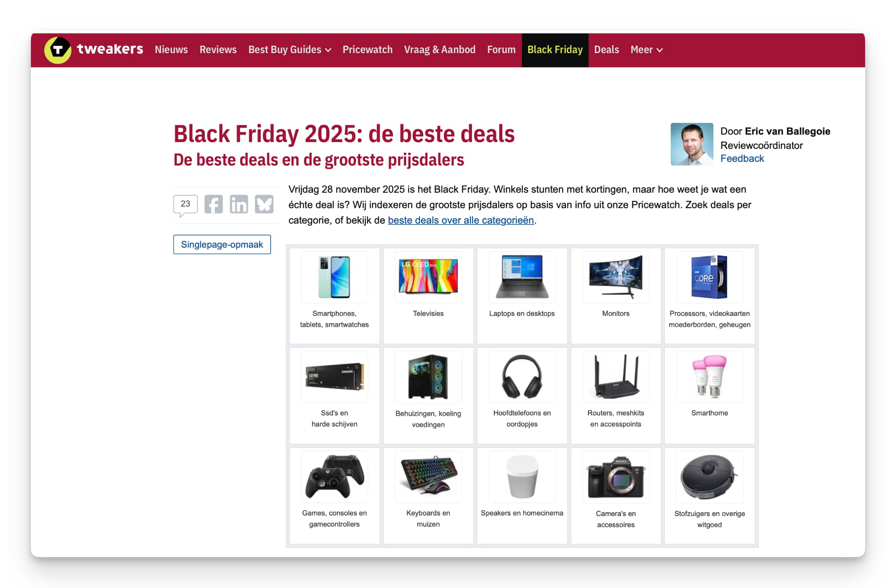Click the Tweakers logo icon
The width and height of the screenshot is (896, 588).
point(59,49)
